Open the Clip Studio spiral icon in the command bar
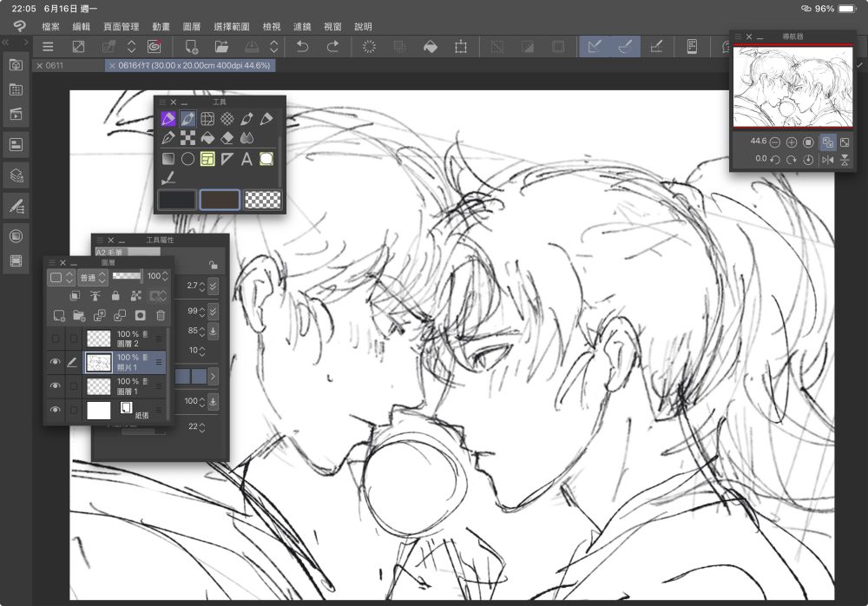The height and width of the screenshot is (606, 868). [x=154, y=47]
